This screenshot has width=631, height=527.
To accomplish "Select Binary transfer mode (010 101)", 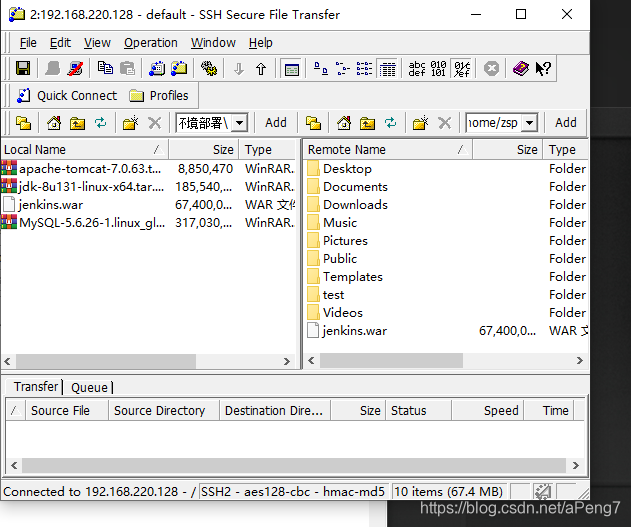I will (x=438, y=69).
